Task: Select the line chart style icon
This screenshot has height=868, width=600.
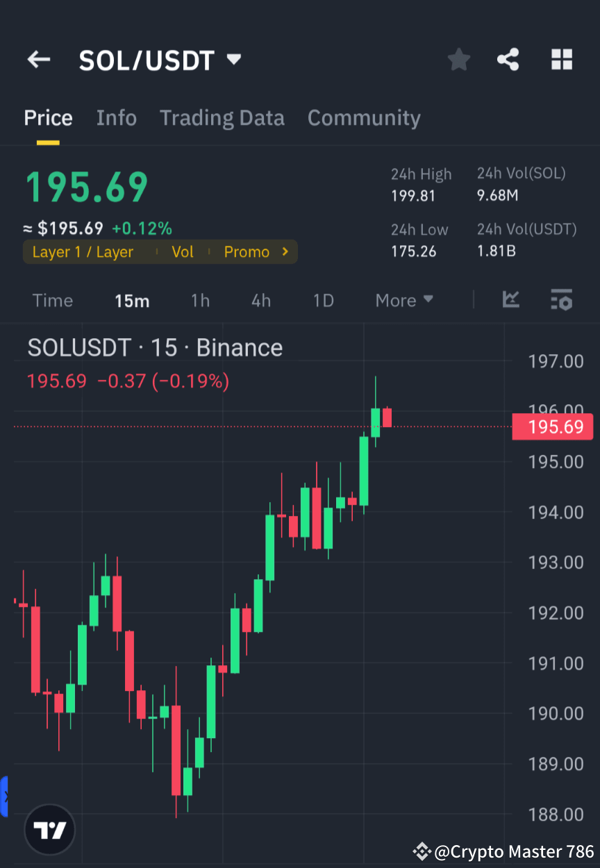Action: 511,300
